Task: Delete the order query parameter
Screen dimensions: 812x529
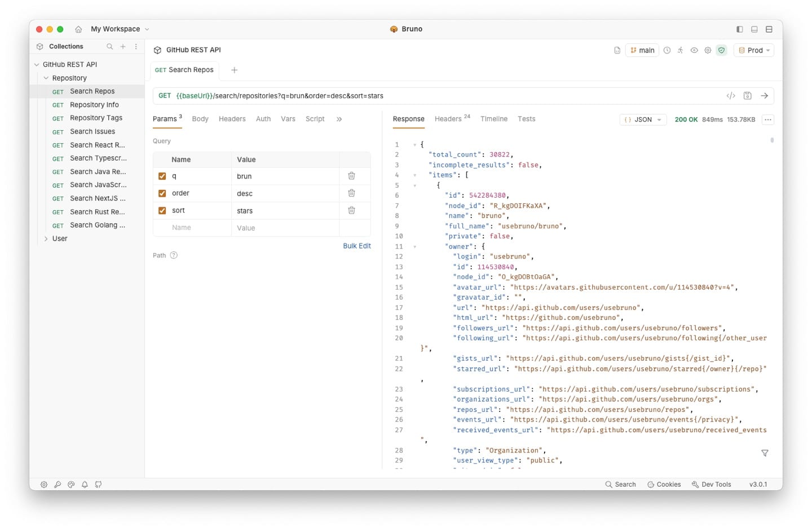Action: tap(351, 193)
